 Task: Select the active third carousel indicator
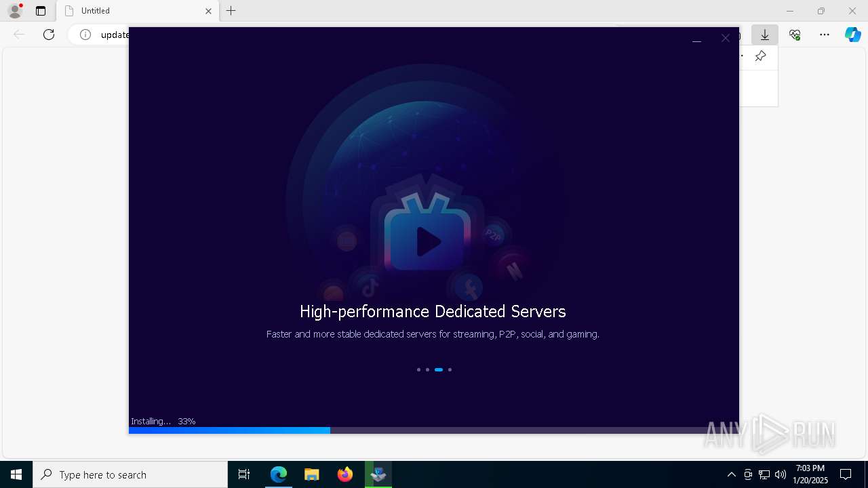[439, 369]
